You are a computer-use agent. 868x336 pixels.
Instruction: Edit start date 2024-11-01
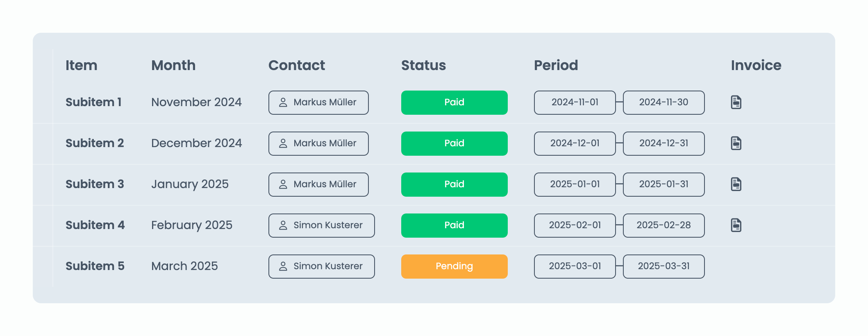pos(575,102)
